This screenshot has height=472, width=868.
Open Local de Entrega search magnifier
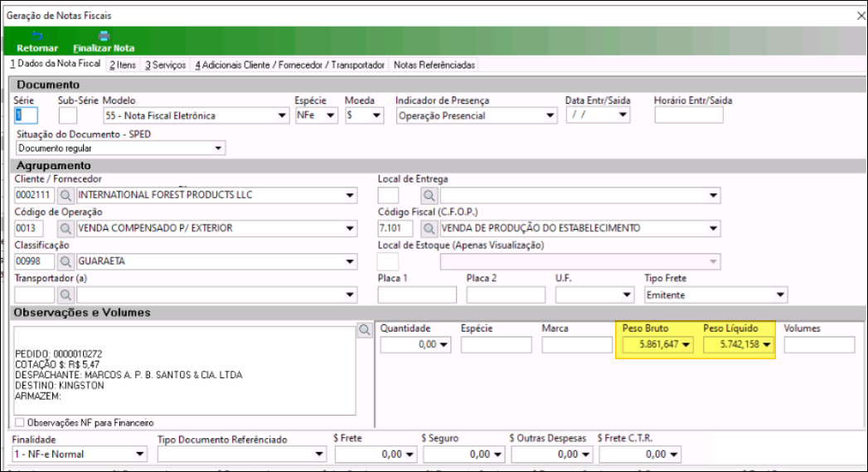coord(429,195)
